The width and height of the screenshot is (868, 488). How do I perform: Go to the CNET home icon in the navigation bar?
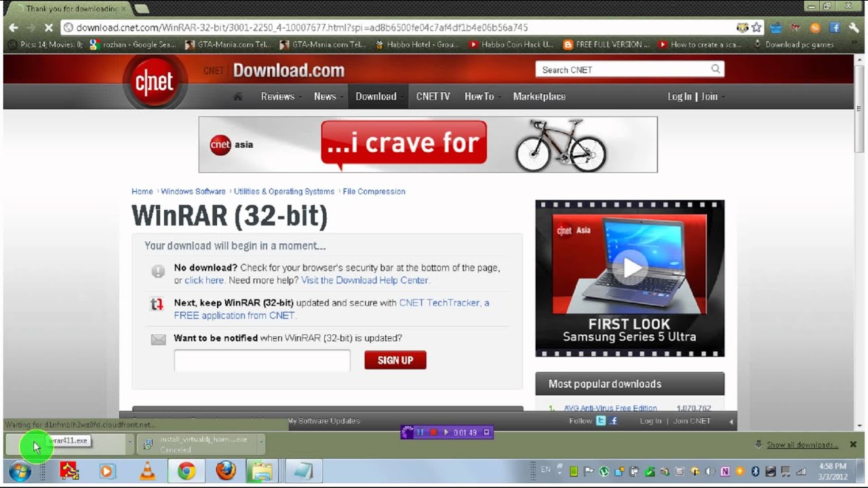click(237, 96)
